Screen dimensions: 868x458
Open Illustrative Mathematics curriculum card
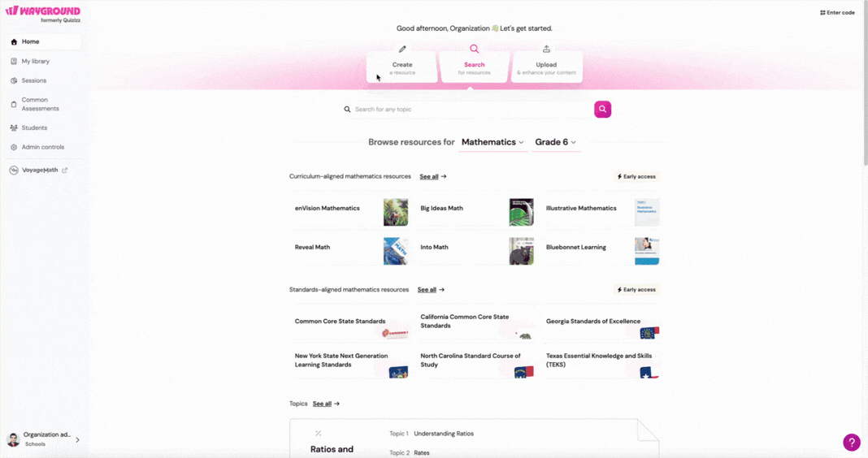coord(601,212)
